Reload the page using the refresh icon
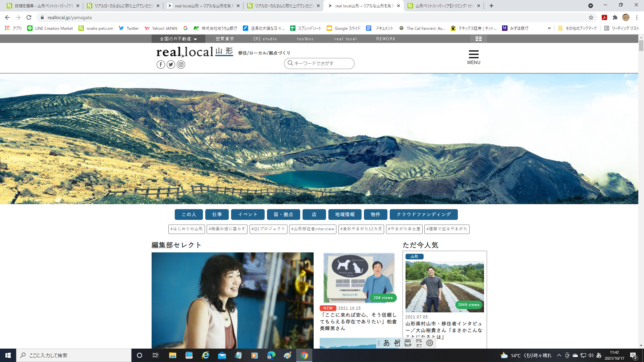Screen dimensions: 644x362 (x=29, y=17)
